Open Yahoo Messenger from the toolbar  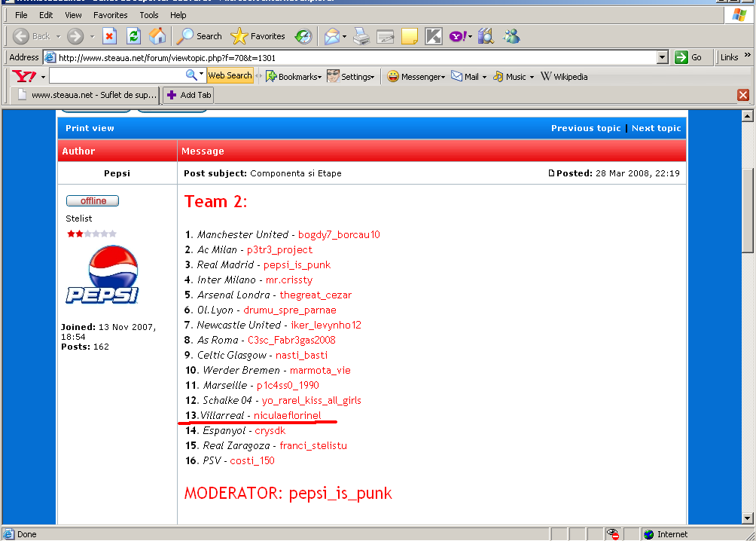(415, 76)
